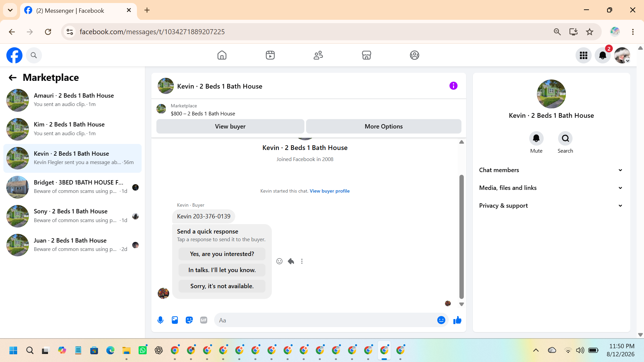Reply to the message with arrow icon

[x=291, y=261]
